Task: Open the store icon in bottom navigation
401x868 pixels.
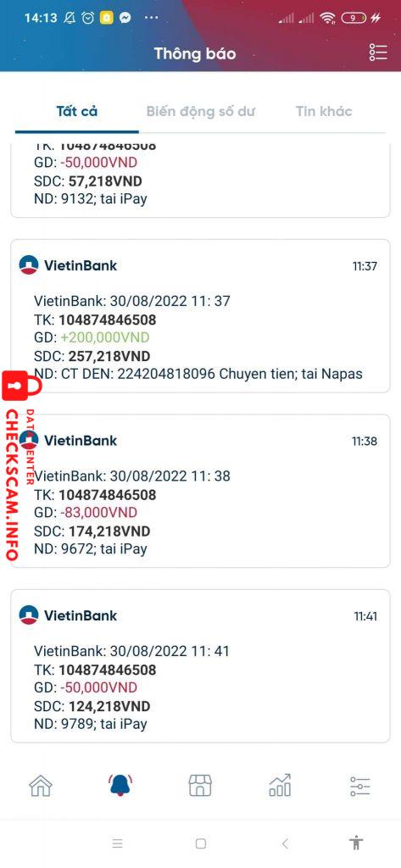Action: (x=200, y=785)
